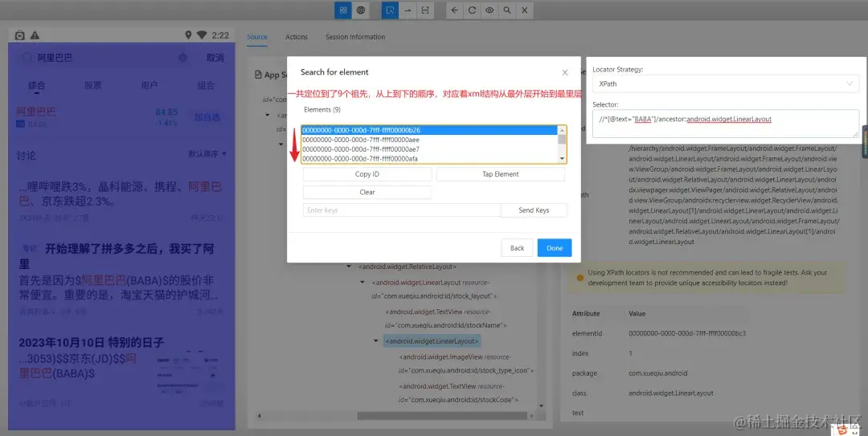This screenshot has width=868, height=436.
Task: Click the Copy ID button
Action: [x=367, y=174]
